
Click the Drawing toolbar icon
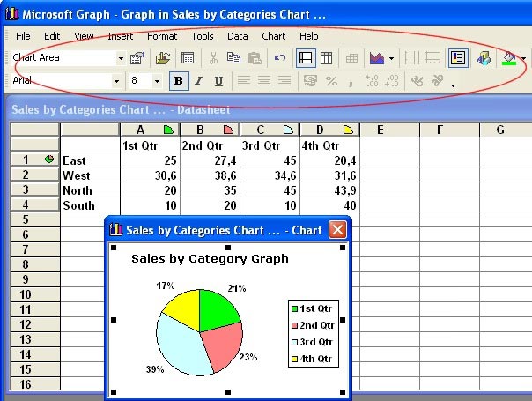(x=484, y=59)
